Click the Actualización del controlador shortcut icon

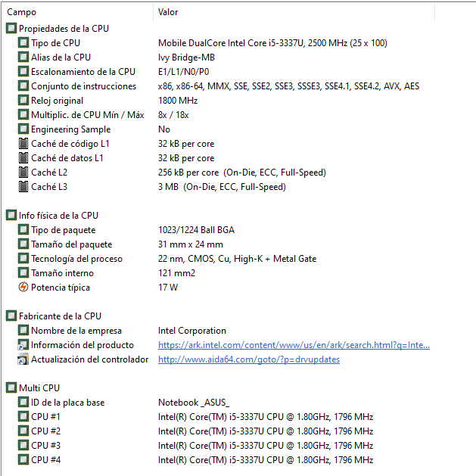[23, 359]
